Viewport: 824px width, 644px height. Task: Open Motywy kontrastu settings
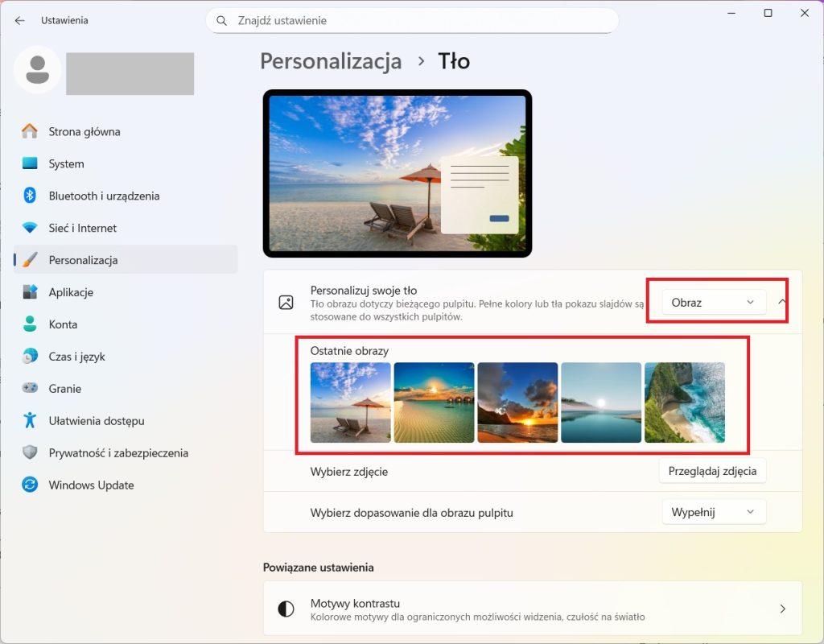pyautogui.click(x=532, y=609)
